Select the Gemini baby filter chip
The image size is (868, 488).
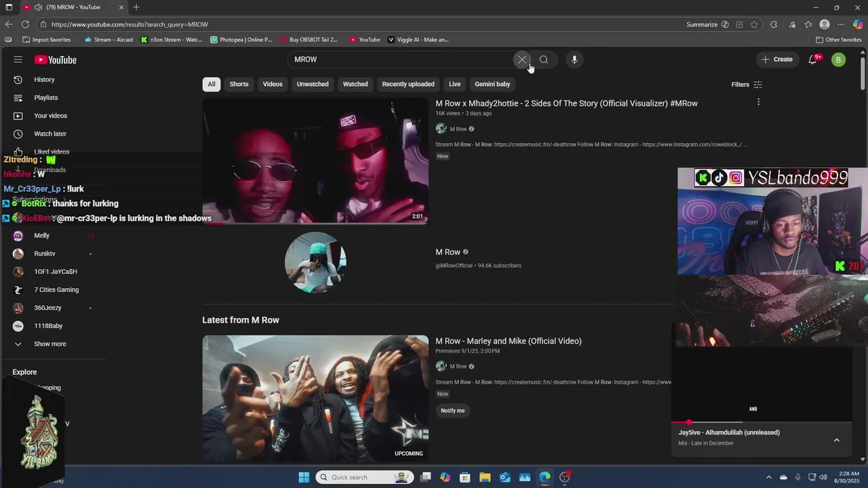coord(492,84)
